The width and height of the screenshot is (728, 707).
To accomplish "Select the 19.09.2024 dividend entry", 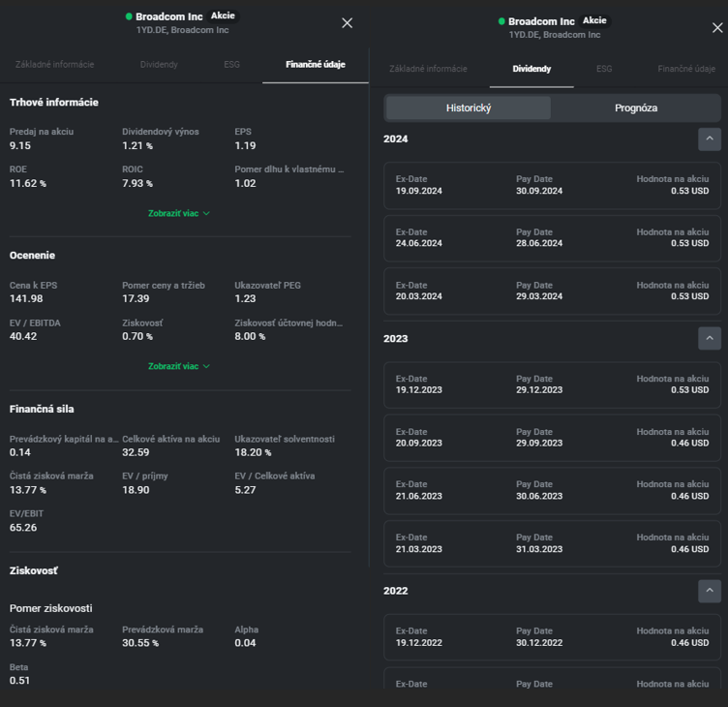I will click(552, 185).
